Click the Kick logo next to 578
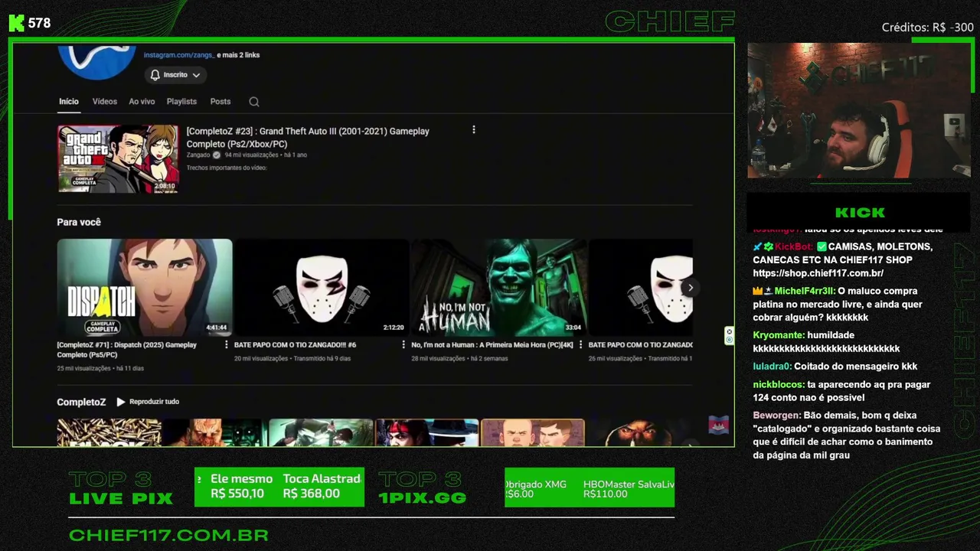Image resolution: width=980 pixels, height=551 pixels. point(17,23)
